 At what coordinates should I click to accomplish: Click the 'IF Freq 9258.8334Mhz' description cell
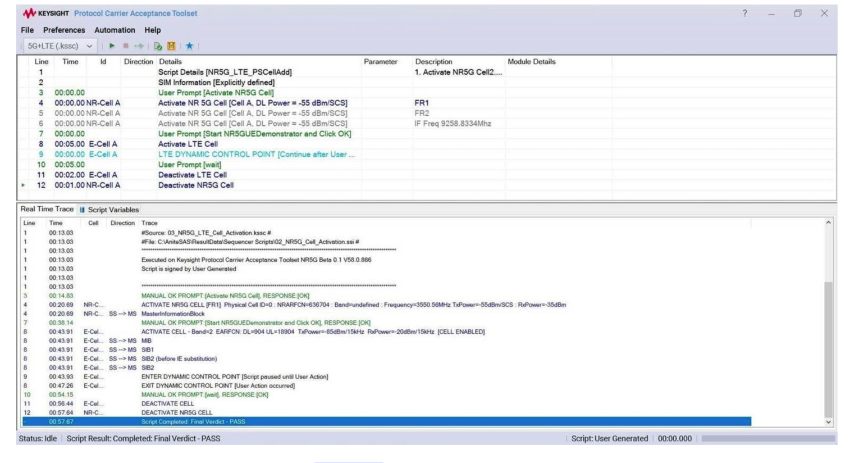[453, 124]
